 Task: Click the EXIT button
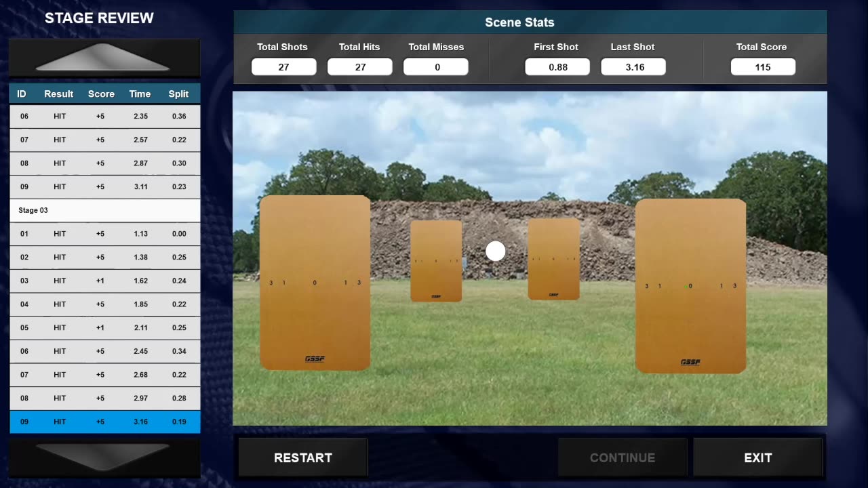[x=757, y=457]
